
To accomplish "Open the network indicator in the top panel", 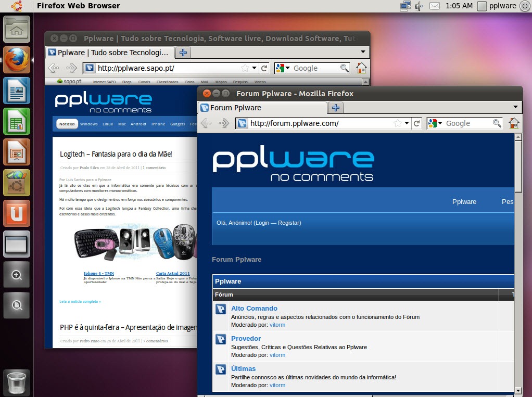I will (x=405, y=6).
